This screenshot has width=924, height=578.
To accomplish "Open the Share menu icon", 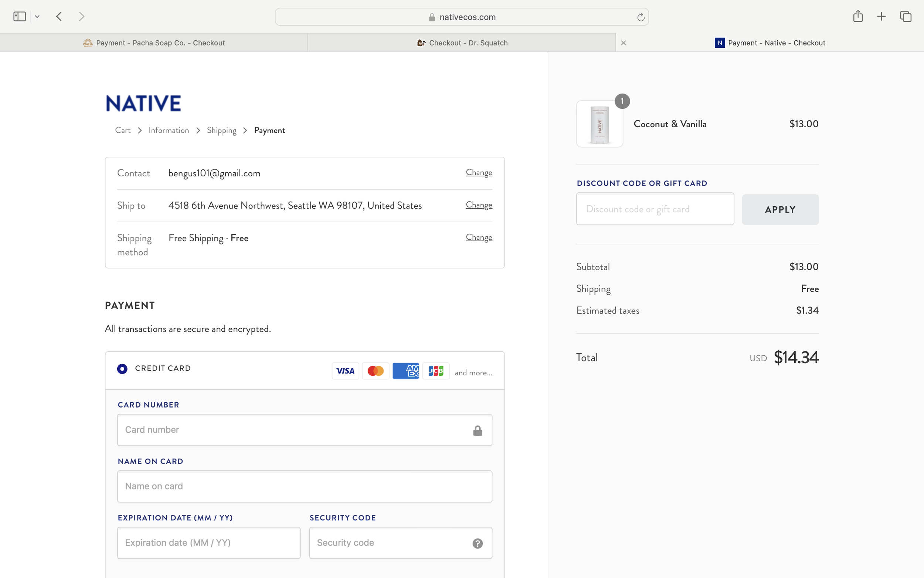I will (x=858, y=16).
